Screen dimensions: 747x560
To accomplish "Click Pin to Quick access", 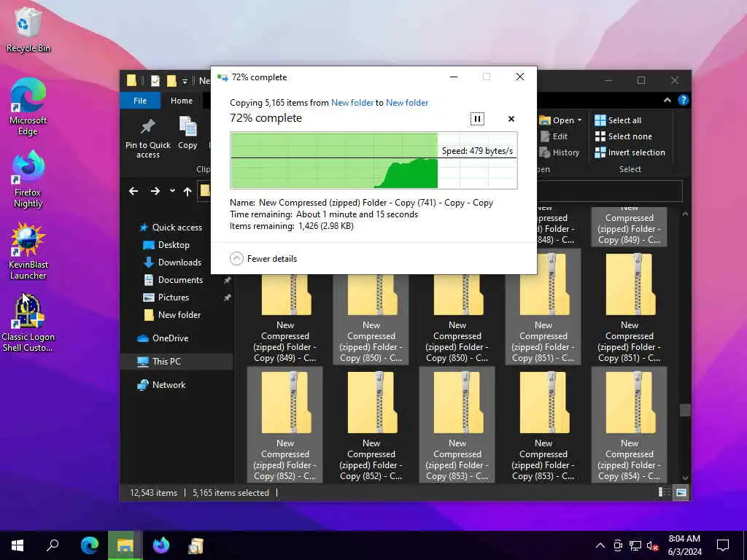I will [x=147, y=138].
